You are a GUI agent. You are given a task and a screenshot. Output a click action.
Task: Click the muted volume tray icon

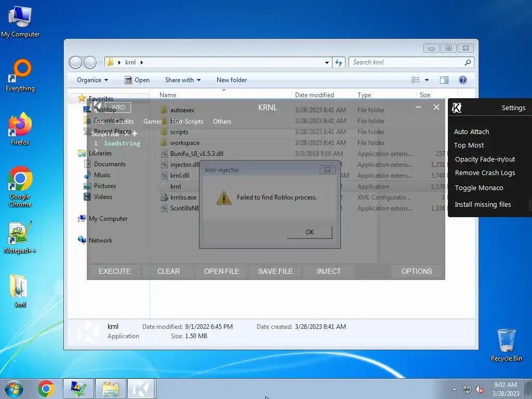pyautogui.click(x=480, y=390)
